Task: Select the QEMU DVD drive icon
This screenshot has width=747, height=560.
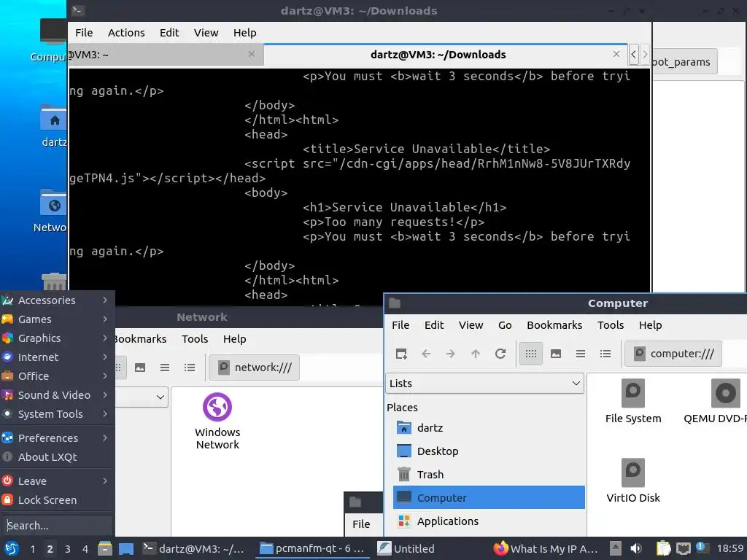Action: [719, 401]
